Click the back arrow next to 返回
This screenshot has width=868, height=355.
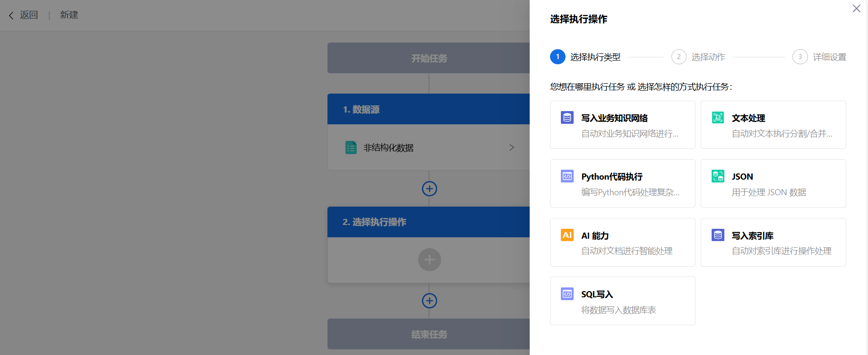pos(11,16)
